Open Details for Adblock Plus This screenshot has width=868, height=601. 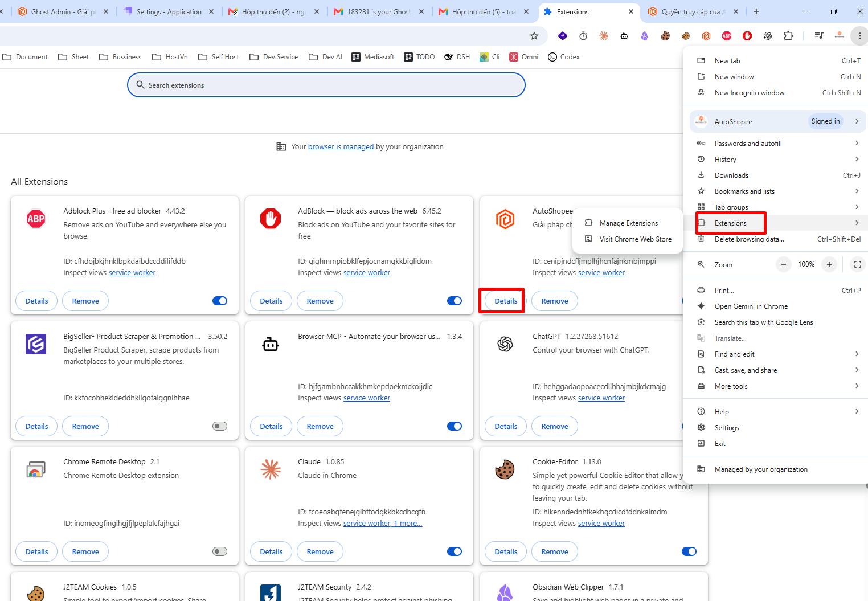[x=36, y=301]
